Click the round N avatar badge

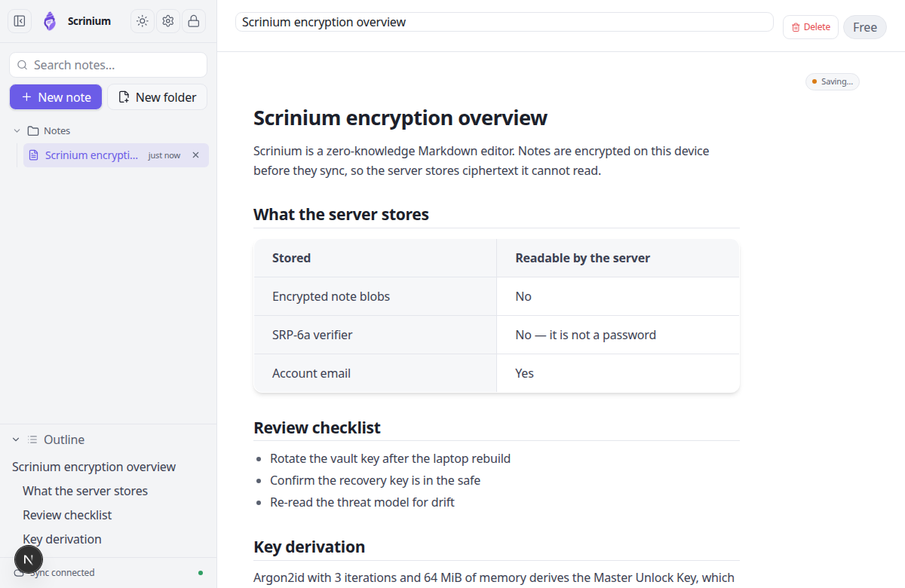click(x=29, y=559)
